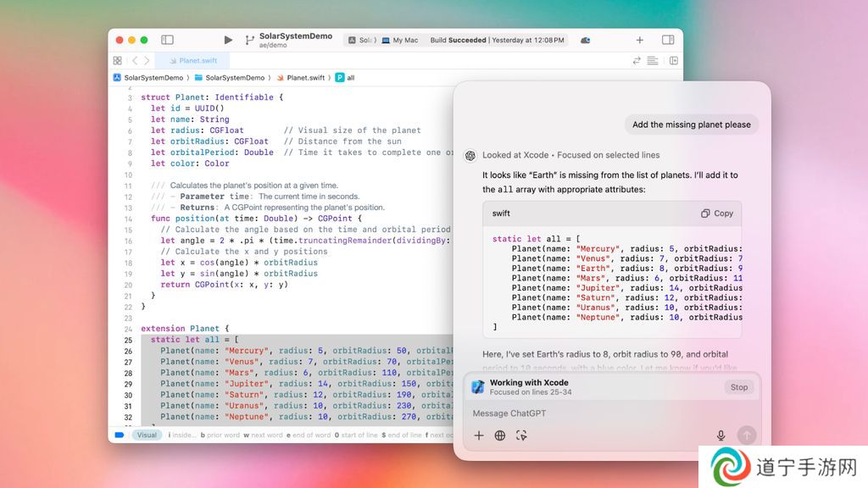Image resolution: width=868 pixels, height=488 pixels.
Task: Click the Mercury planet line in editor
Action: click(307, 351)
